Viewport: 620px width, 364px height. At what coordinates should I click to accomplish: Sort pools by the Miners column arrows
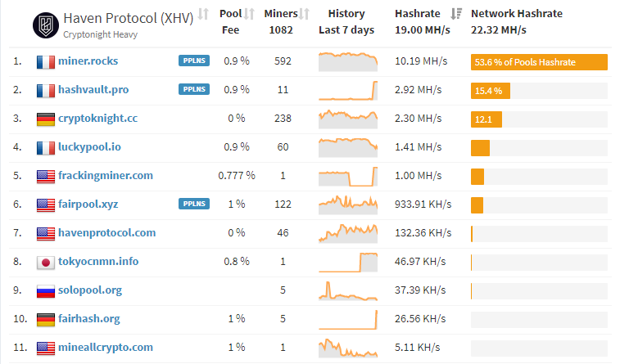(305, 14)
